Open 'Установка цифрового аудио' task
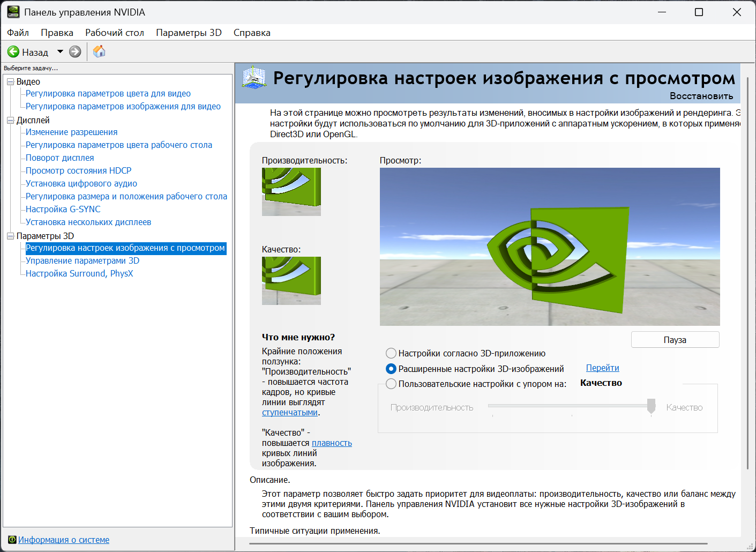The width and height of the screenshot is (756, 552). tap(81, 183)
